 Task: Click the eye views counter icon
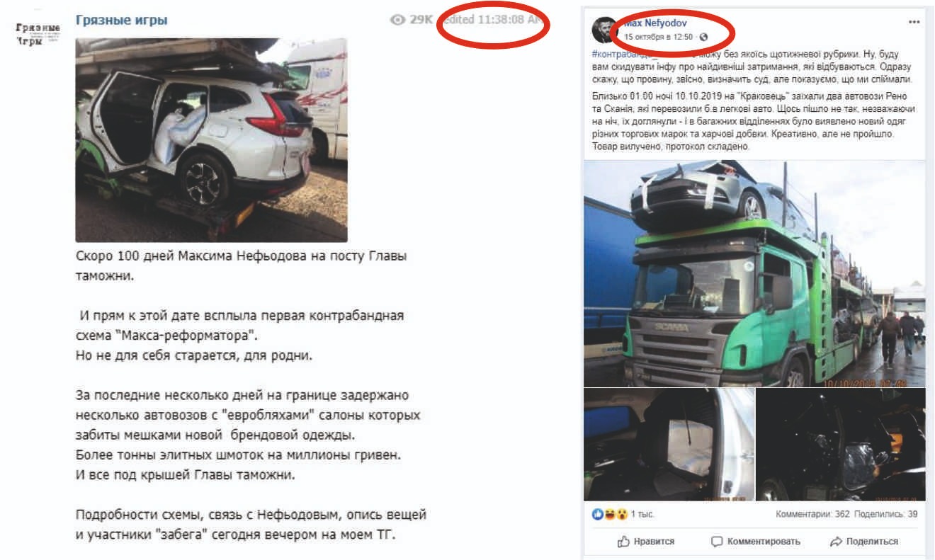pyautogui.click(x=397, y=20)
